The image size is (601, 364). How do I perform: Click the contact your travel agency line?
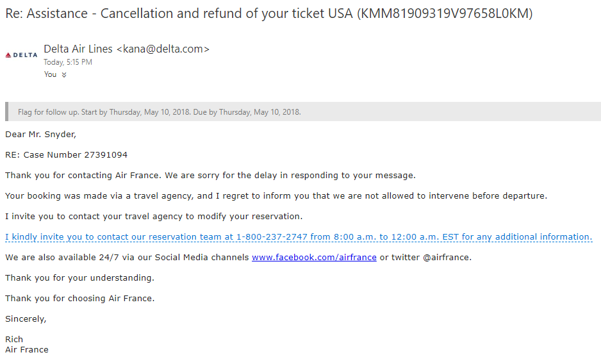pyautogui.click(x=154, y=217)
